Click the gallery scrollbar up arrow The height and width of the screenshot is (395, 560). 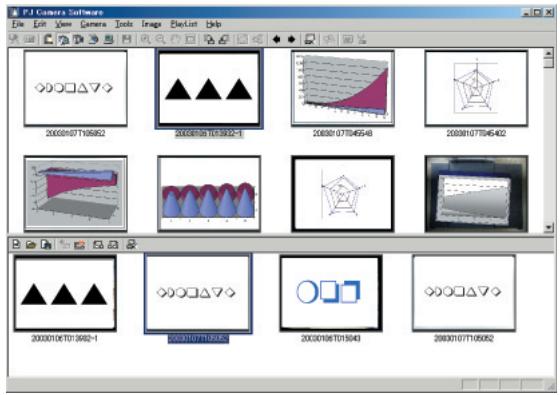click(x=549, y=53)
